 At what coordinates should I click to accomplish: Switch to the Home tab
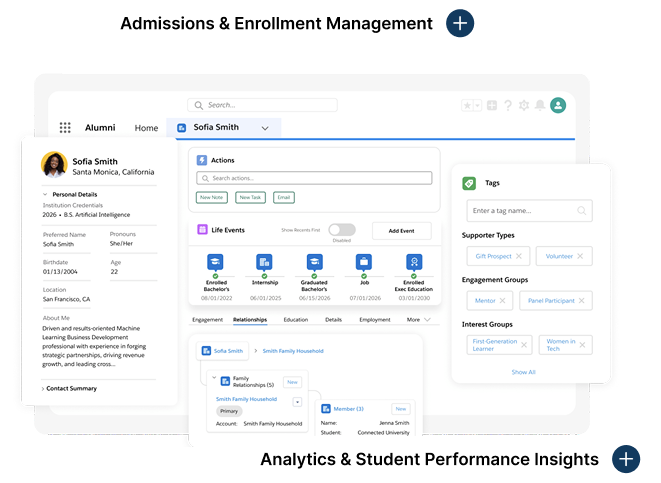[146, 128]
